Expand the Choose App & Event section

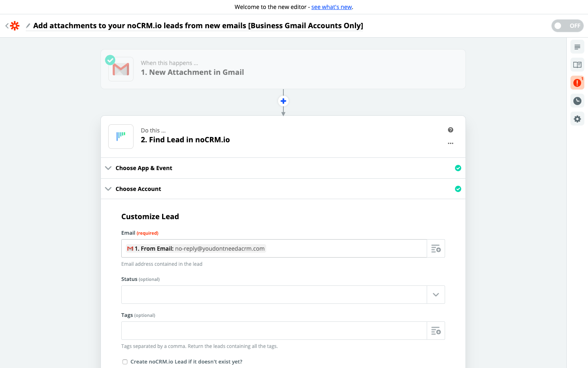(x=144, y=168)
